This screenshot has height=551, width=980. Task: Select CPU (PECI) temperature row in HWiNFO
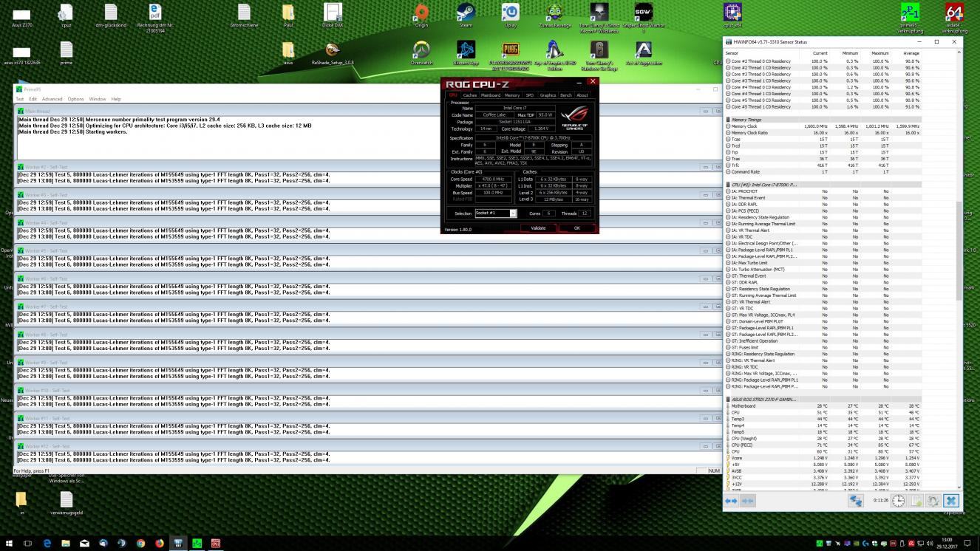tap(823, 445)
